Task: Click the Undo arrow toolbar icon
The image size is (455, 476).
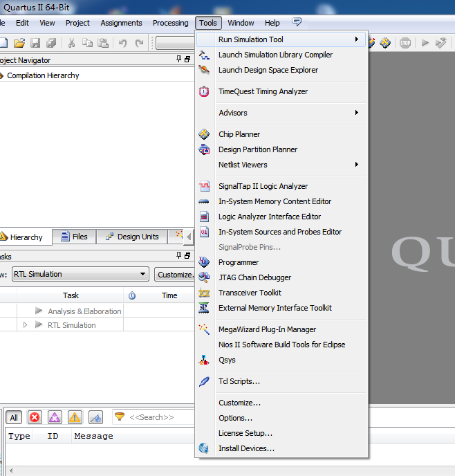Action: tap(122, 43)
